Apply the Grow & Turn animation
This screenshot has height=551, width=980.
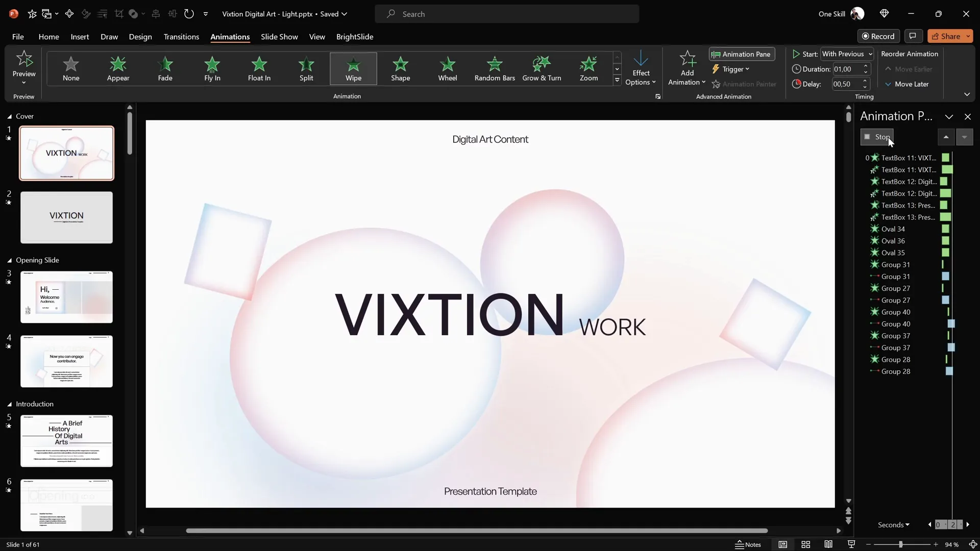coord(542,68)
